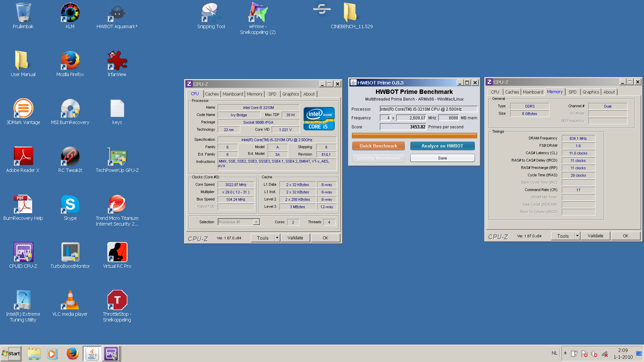Viewport: 644px width, 362px height.
Task: Launch Mozilla Firefox from the desktop
Action: [x=70, y=64]
